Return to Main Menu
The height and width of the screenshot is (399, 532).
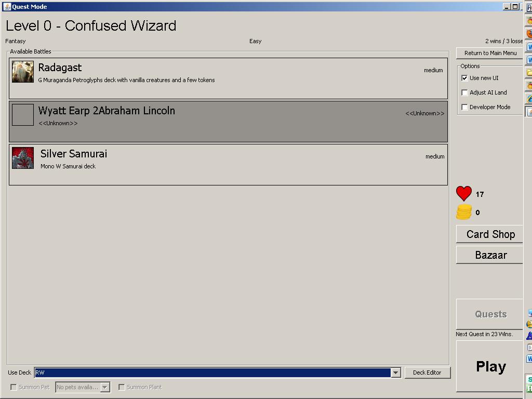(x=490, y=53)
